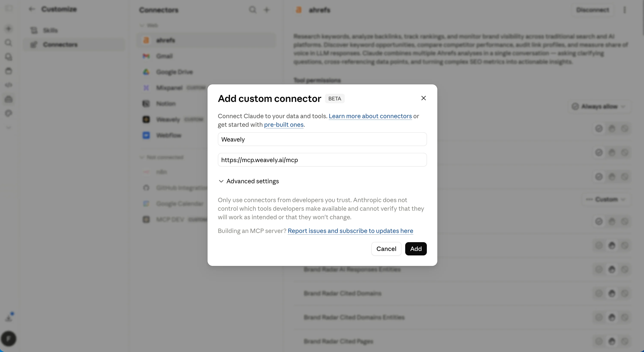Add a connector via the plus icon
644x352 pixels.
point(266,10)
